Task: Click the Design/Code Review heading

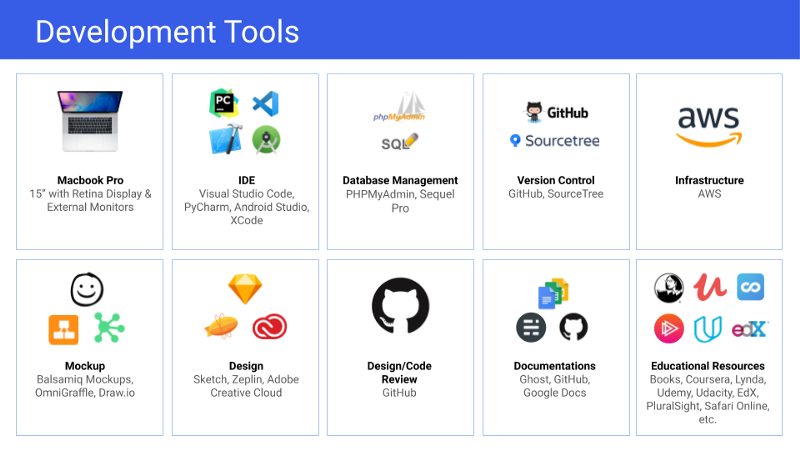Action: [399, 372]
